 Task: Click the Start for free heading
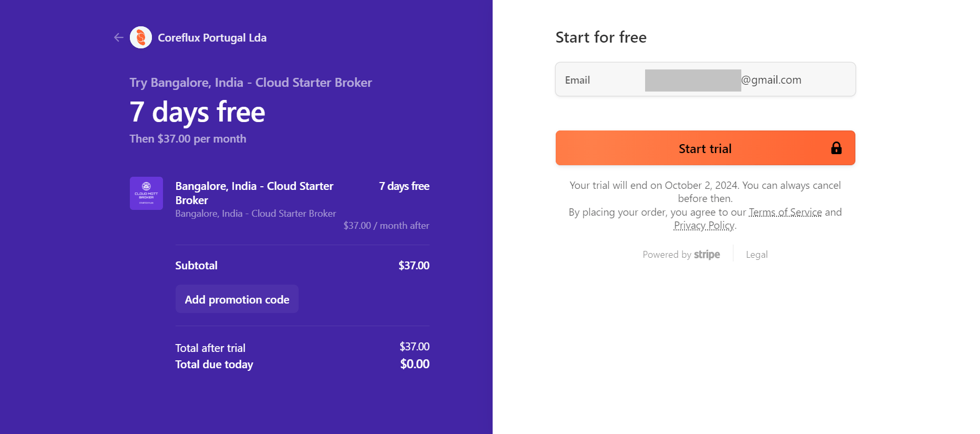(x=601, y=37)
